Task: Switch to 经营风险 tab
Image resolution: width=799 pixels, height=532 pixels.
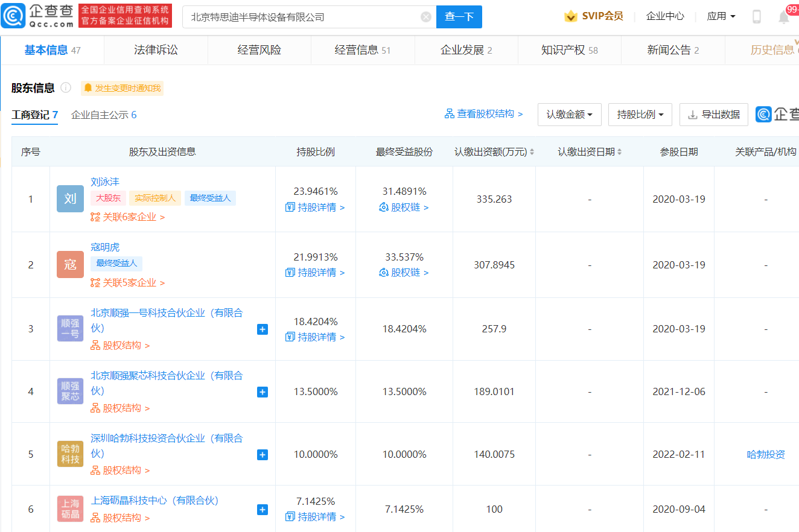Action: (x=259, y=50)
